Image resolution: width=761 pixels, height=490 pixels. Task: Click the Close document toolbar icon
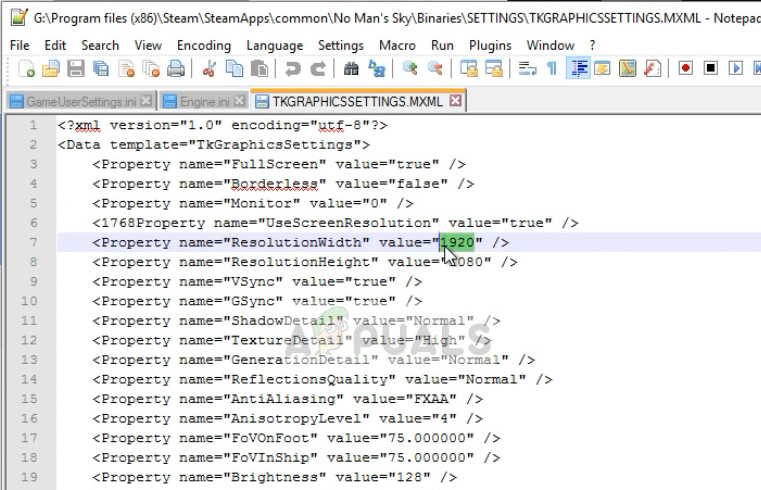click(126, 69)
